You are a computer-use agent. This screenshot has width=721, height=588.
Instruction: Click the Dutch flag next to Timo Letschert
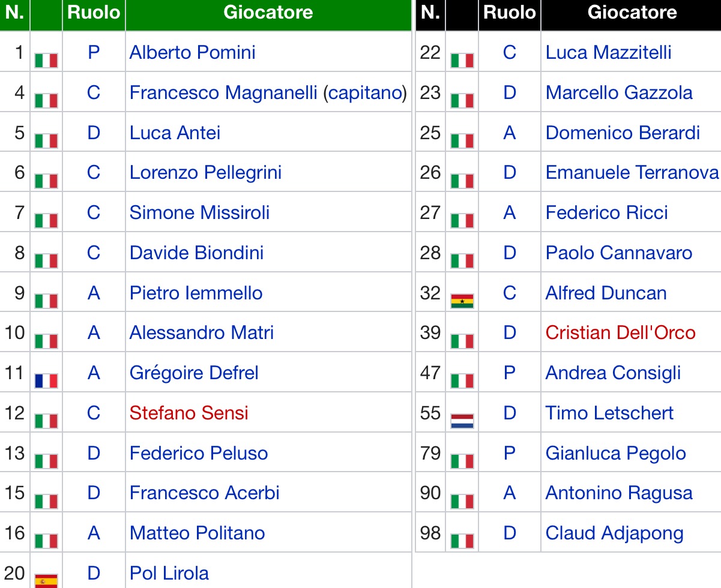(x=462, y=421)
